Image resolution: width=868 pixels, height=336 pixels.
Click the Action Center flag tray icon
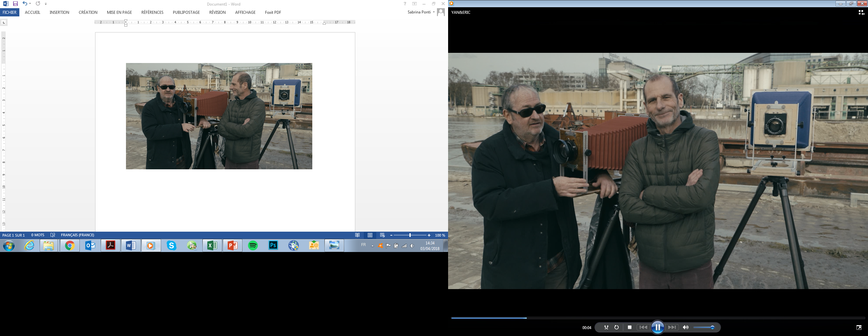tap(388, 246)
